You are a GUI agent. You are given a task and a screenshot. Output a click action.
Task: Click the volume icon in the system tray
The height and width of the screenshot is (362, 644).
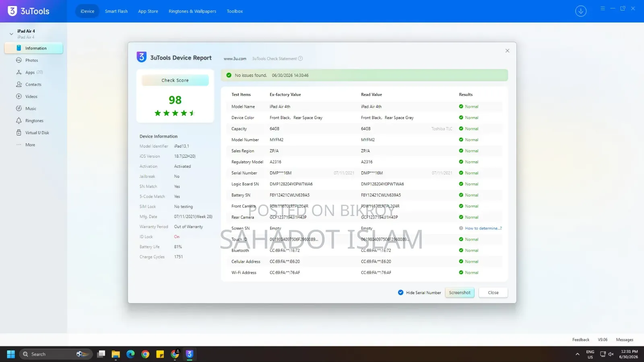tap(611, 354)
